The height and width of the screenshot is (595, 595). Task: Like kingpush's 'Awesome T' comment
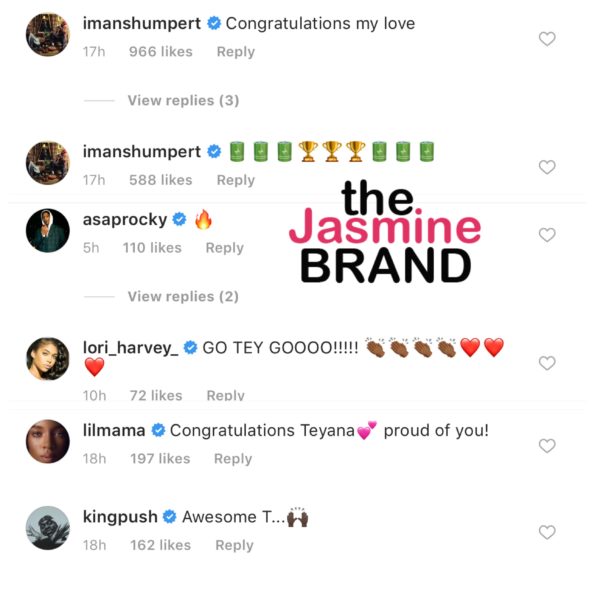[547, 532]
